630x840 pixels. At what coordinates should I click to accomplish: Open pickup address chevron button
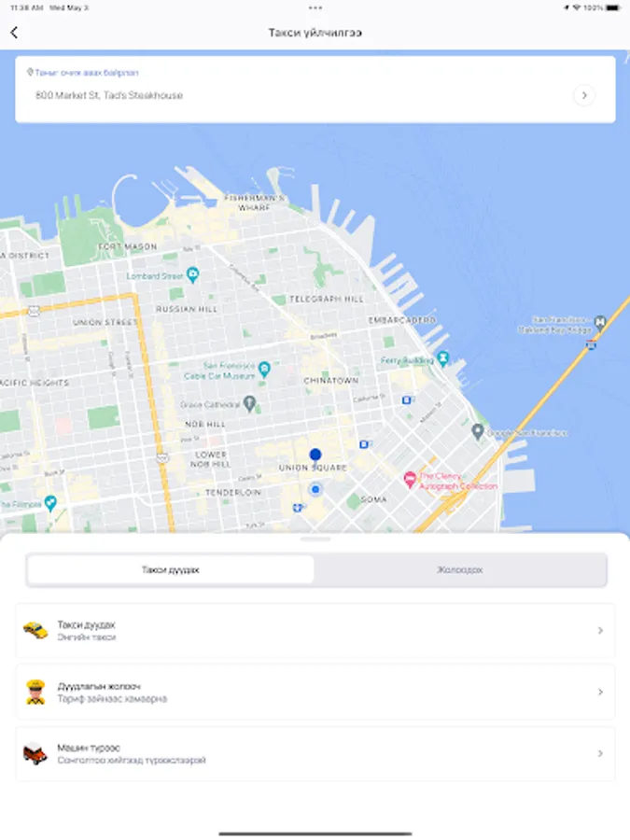[x=584, y=95]
